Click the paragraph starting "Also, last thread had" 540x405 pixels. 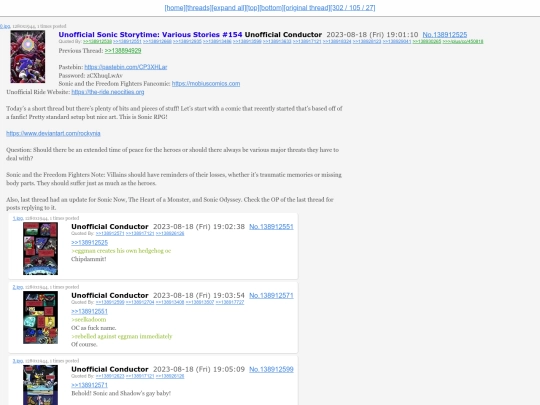point(170,204)
